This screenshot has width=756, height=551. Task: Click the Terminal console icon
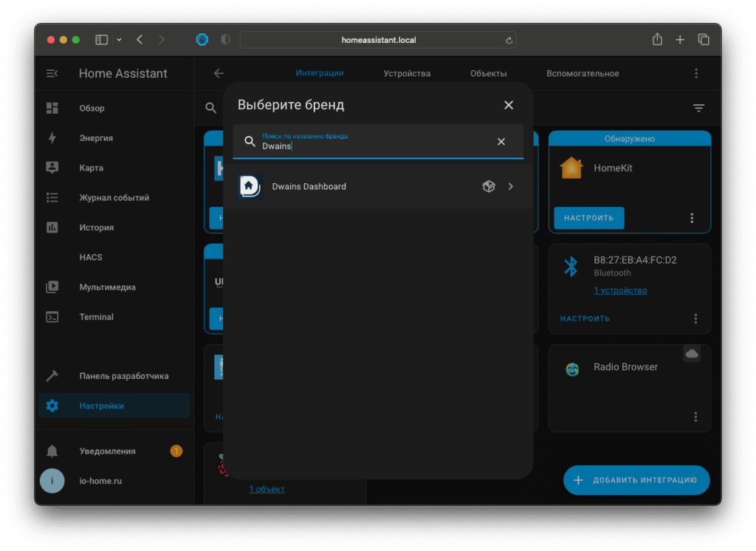(x=52, y=317)
